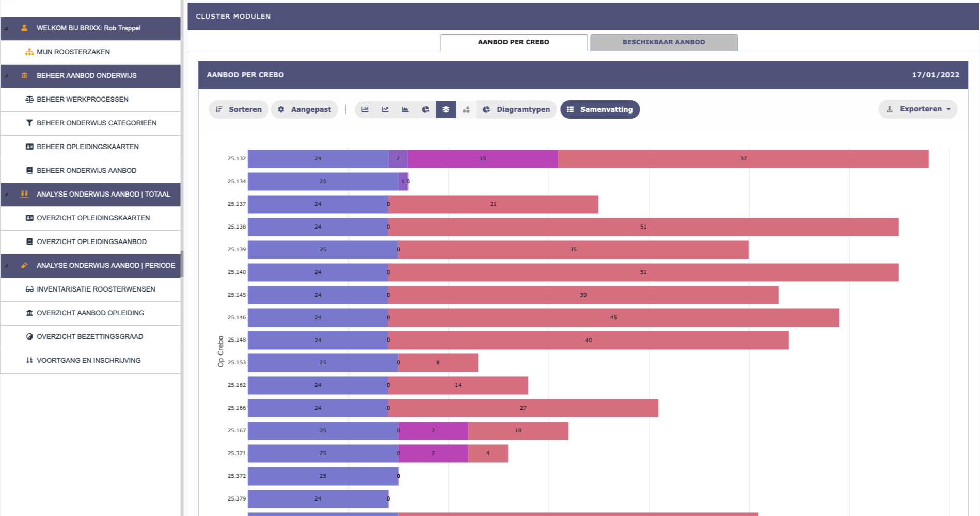Collapse the Beheer Aanbod Onderwijs section
Viewport: 980px width, 516px height.
coord(6,76)
